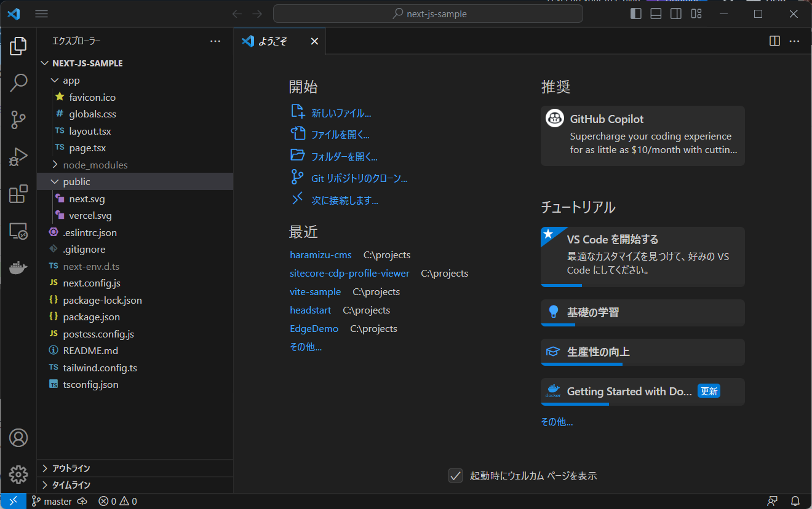Image resolution: width=812 pixels, height=509 pixels.
Task: Open page.tsx file
Action: coord(135,148)
